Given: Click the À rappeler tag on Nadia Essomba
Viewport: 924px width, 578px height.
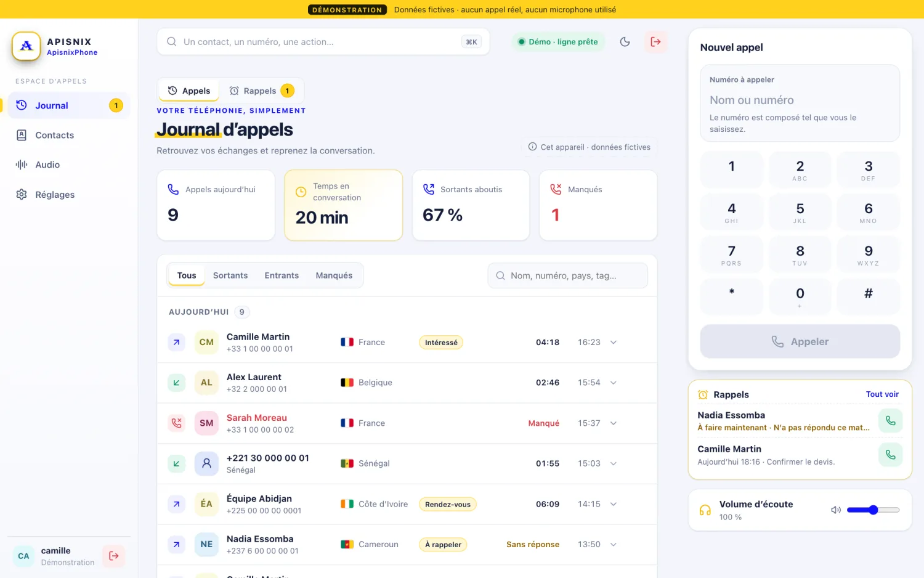Looking at the screenshot, I should tap(443, 545).
